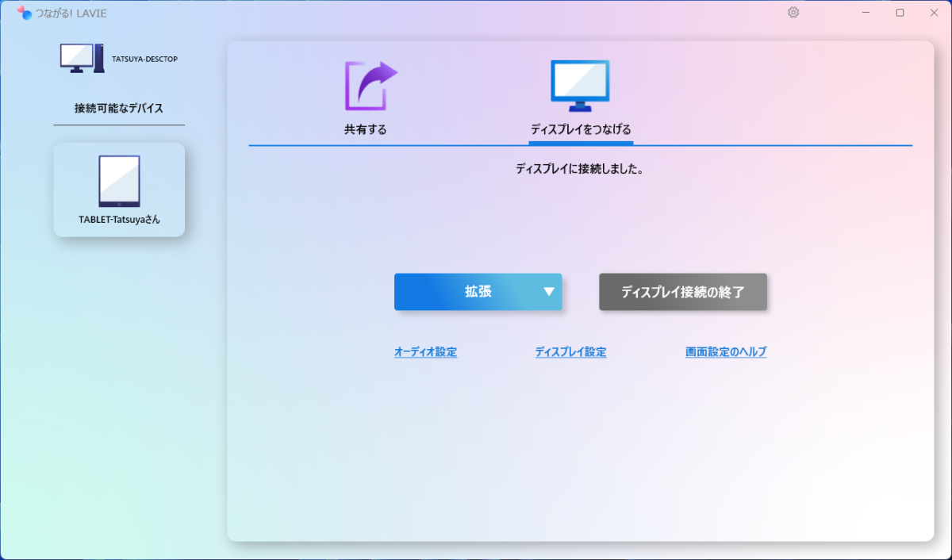
Task: Expand the 拡張 dropdown arrow
Action: (x=548, y=292)
